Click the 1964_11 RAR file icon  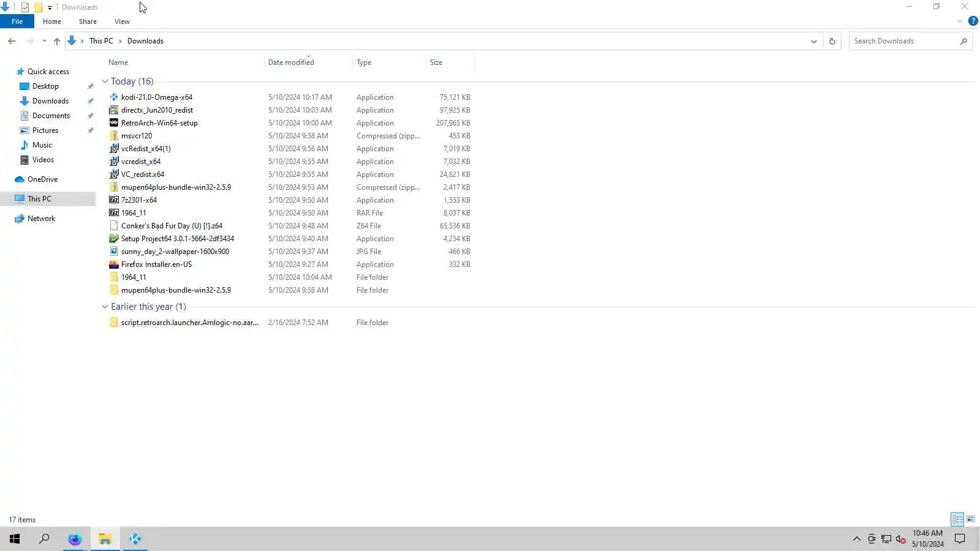[x=114, y=213]
